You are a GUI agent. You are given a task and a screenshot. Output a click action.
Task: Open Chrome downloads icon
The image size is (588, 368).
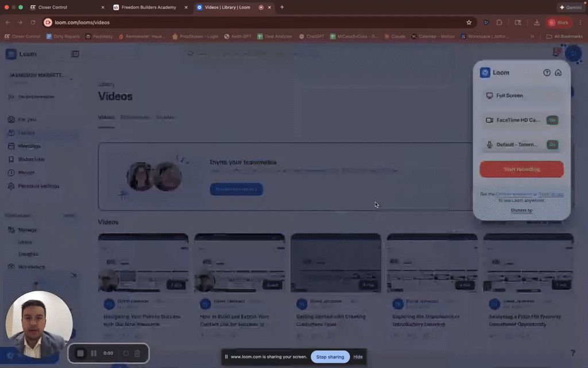(537, 22)
